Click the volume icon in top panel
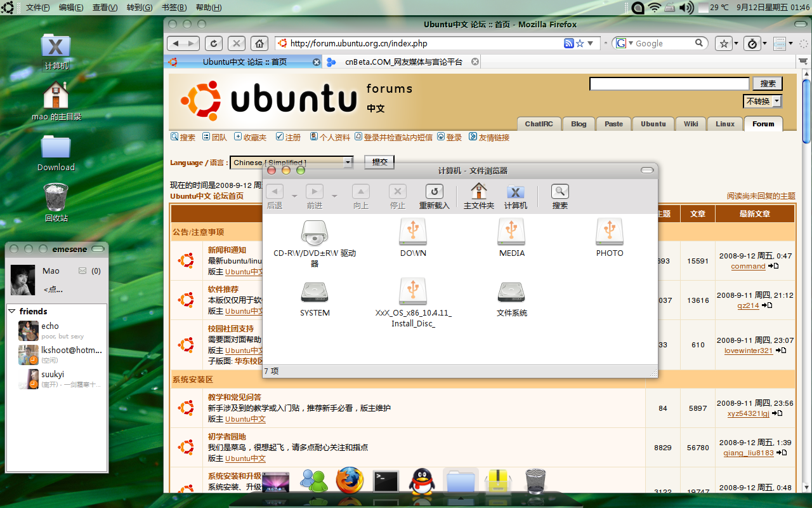This screenshot has height=508, width=812. (686, 8)
